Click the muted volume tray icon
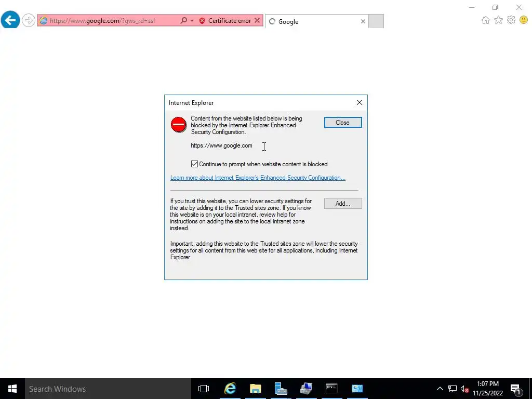Image resolution: width=532 pixels, height=399 pixels. pyautogui.click(x=465, y=389)
